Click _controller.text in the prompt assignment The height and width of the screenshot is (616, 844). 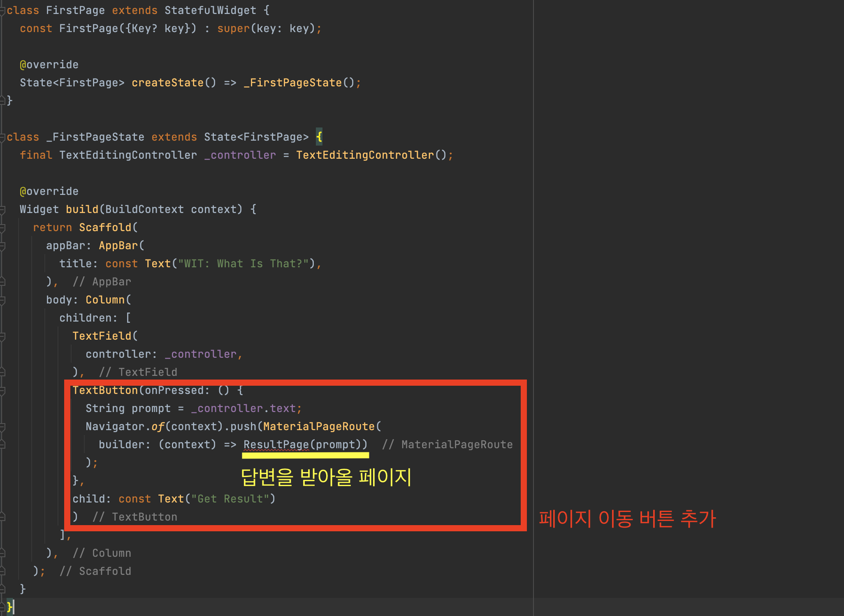point(243,408)
